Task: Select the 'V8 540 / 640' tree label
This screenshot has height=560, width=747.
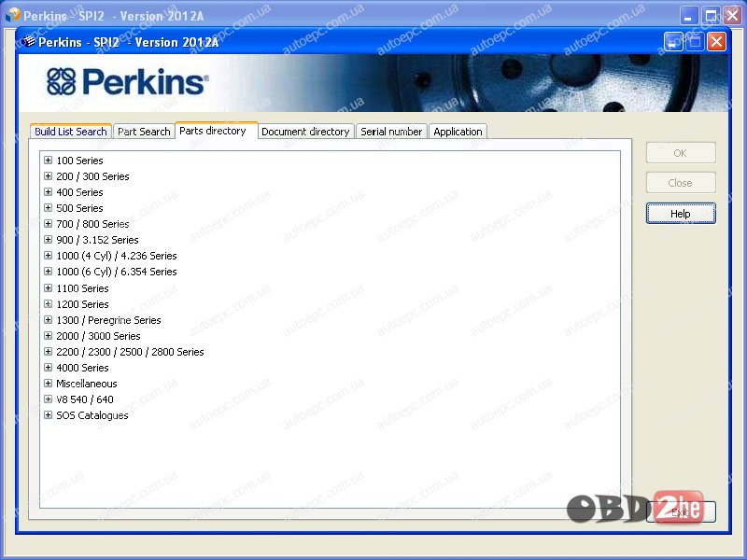Action: [x=85, y=399]
